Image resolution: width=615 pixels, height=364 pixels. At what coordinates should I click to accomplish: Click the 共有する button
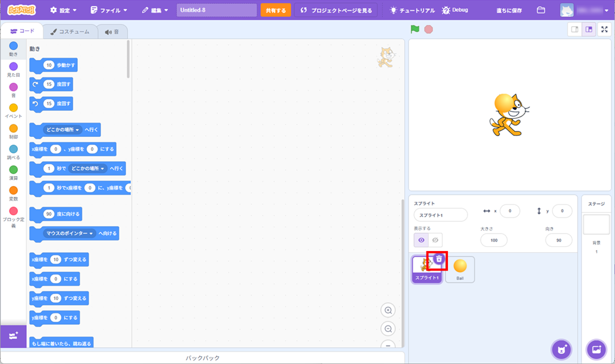click(275, 10)
